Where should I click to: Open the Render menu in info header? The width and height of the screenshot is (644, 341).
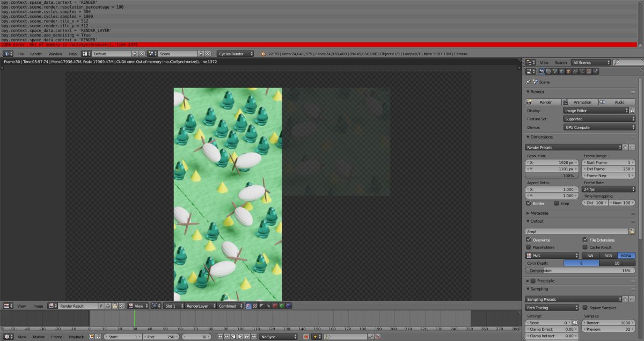pyautogui.click(x=36, y=54)
